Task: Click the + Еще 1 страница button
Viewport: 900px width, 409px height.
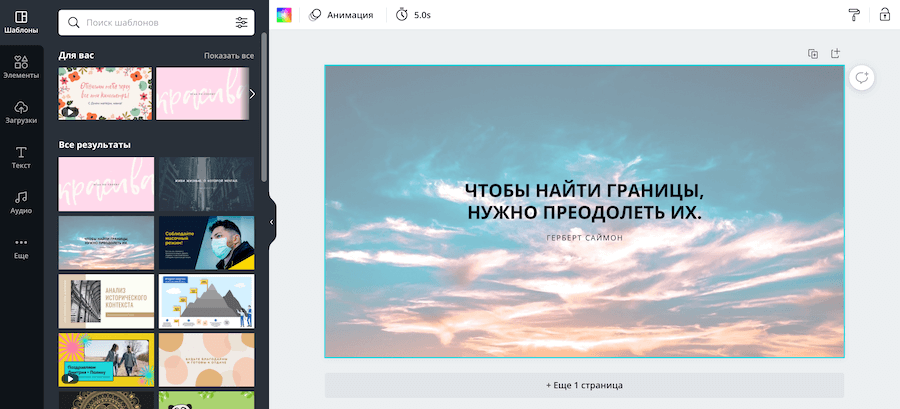Action: pos(584,385)
